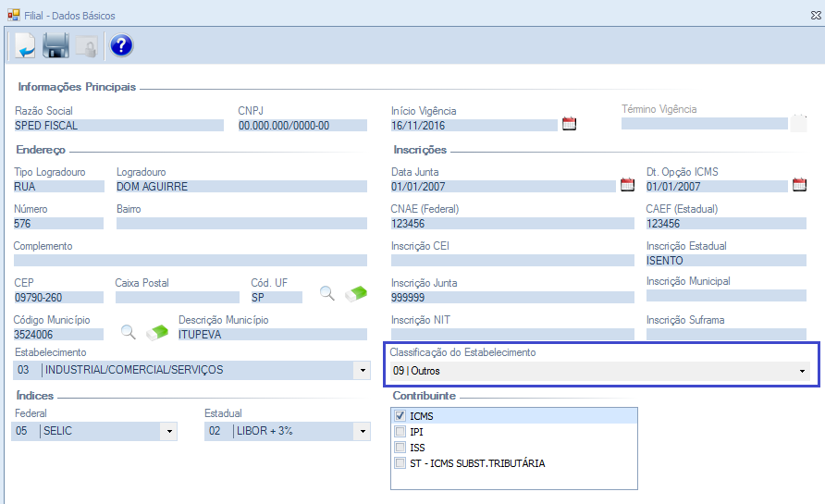Clear Código Município using the eraser icon

[x=157, y=331]
